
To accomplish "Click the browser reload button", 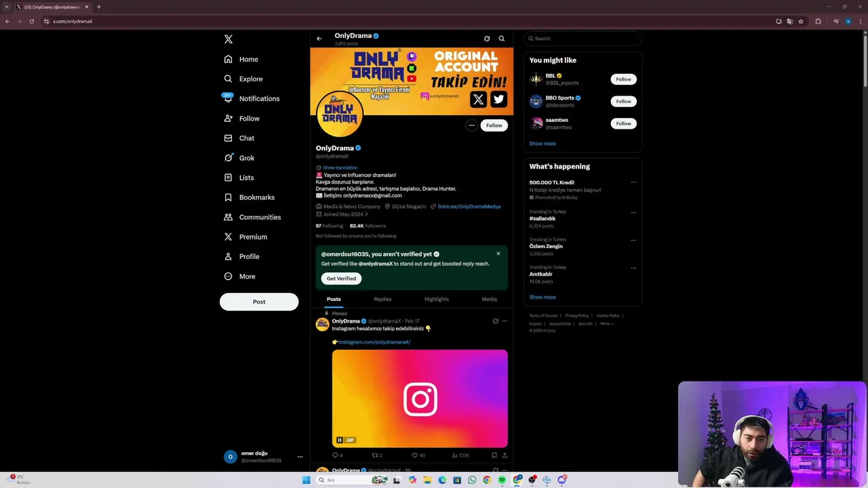I will (x=31, y=21).
